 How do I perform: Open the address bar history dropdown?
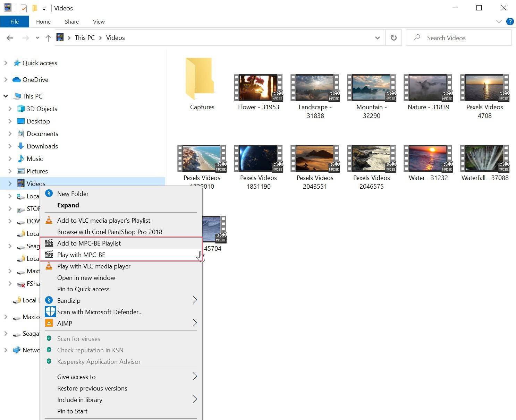click(377, 38)
